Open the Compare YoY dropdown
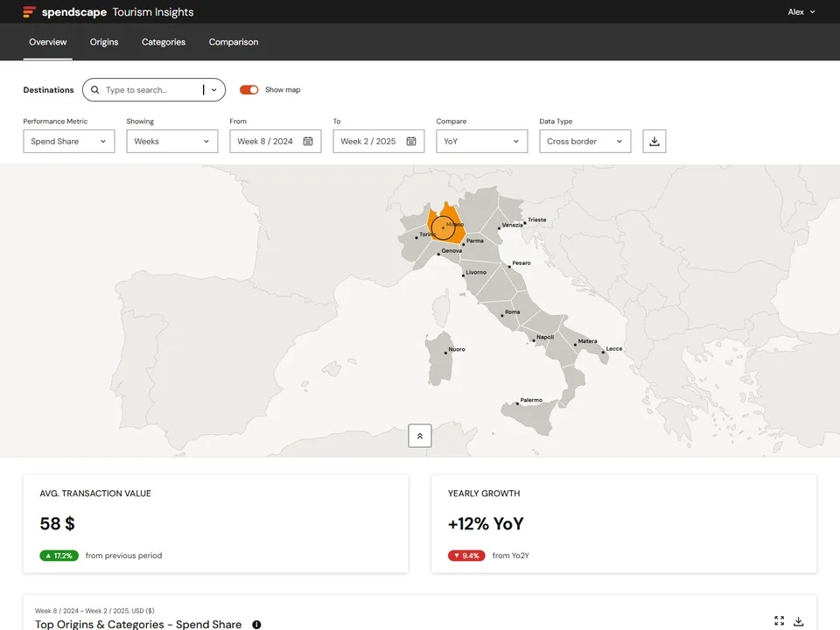840x630 pixels. pos(481,142)
